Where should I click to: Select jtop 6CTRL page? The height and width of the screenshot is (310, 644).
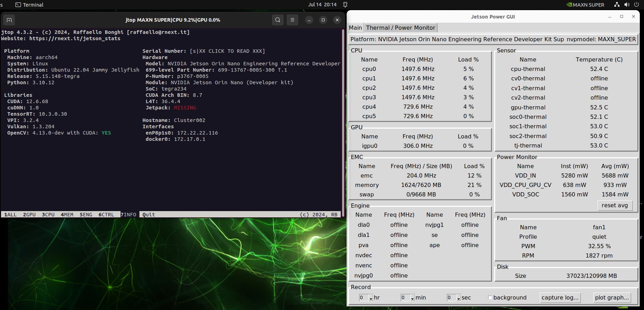click(106, 215)
